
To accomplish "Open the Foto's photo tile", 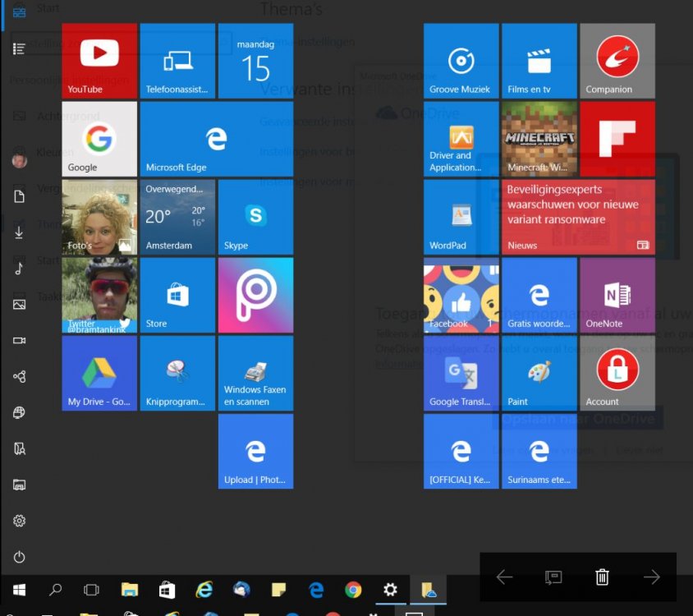I will click(99, 217).
